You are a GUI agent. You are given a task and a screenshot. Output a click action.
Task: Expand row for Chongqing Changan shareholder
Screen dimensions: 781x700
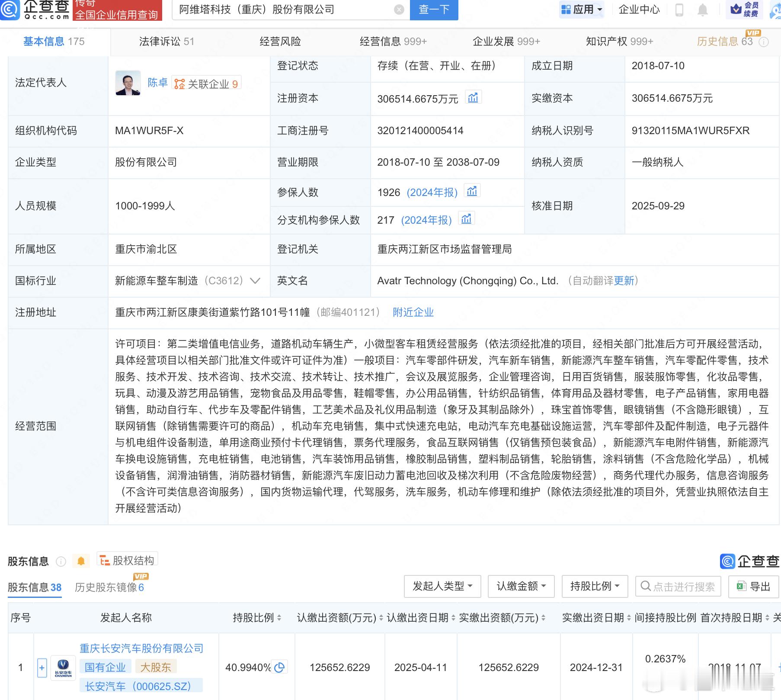tap(42, 668)
